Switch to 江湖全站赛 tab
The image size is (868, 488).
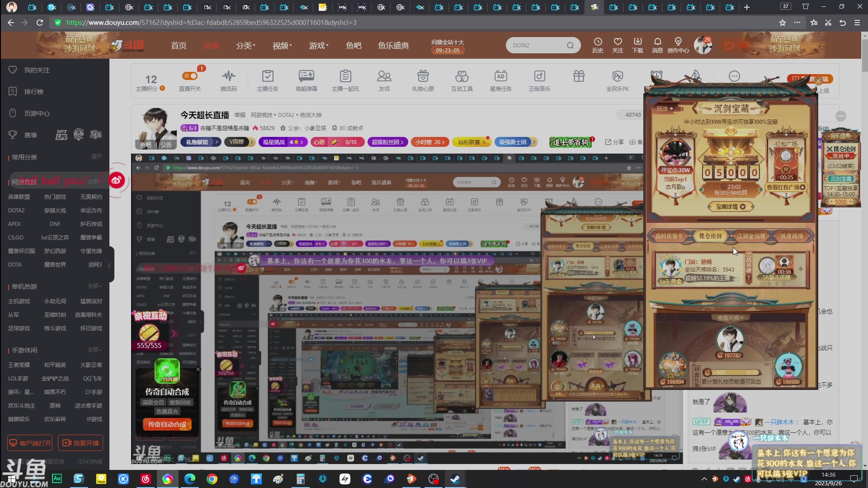(751, 236)
